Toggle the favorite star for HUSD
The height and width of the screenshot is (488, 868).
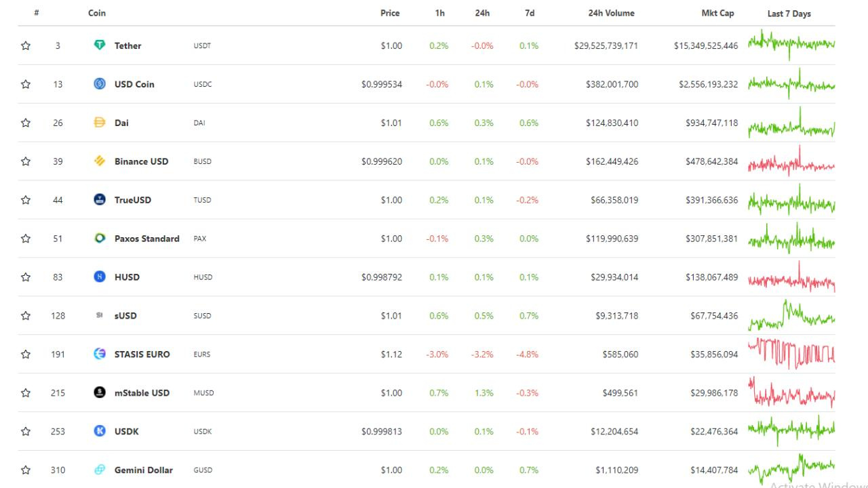pyautogui.click(x=26, y=277)
